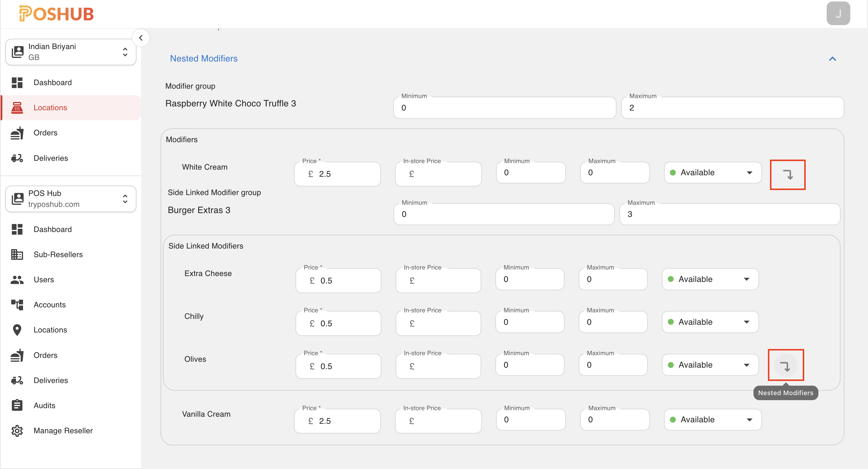
Task: Open White Cream availability dropdown
Action: click(x=713, y=173)
